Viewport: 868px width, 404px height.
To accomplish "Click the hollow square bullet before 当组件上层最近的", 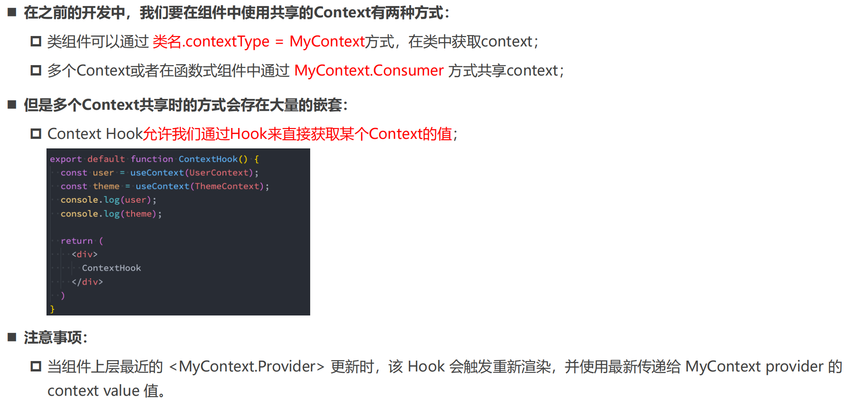I will pos(36,366).
